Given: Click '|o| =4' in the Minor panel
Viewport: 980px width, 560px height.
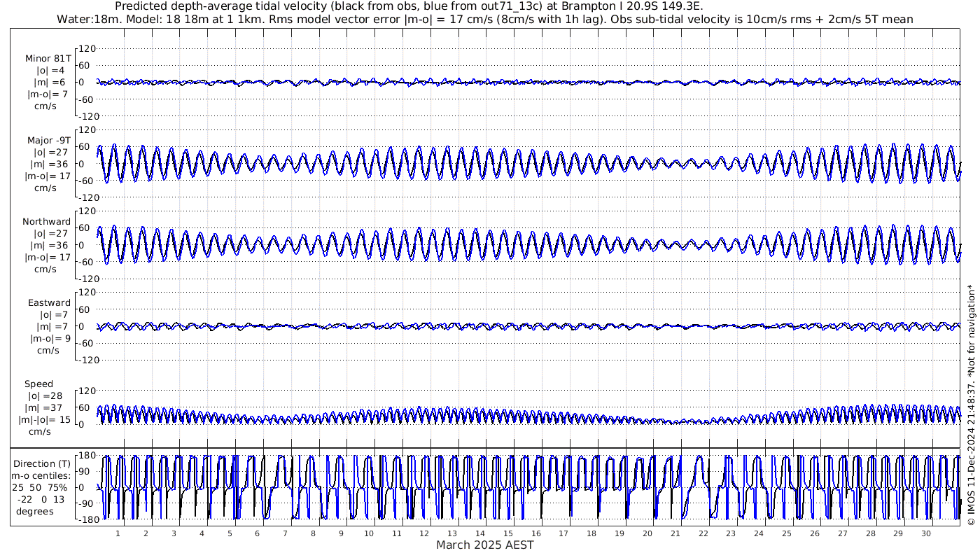Looking at the screenshot, I should 50,71.
